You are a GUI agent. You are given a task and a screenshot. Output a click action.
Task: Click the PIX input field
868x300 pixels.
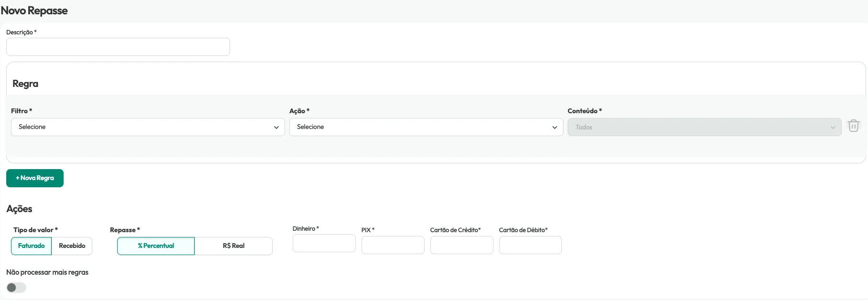(393, 245)
